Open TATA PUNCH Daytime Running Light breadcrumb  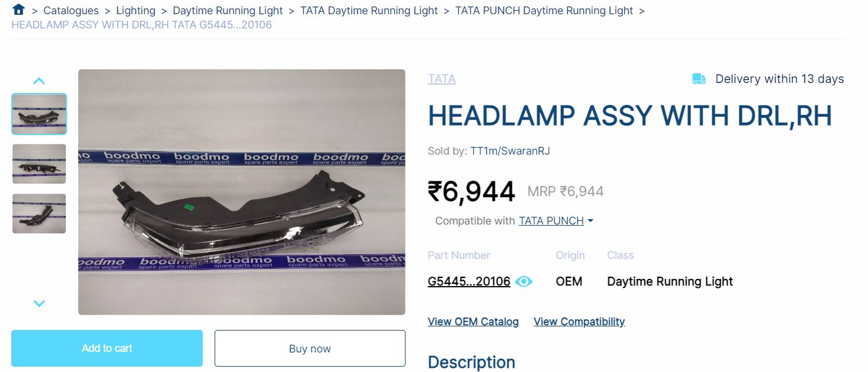544,11
